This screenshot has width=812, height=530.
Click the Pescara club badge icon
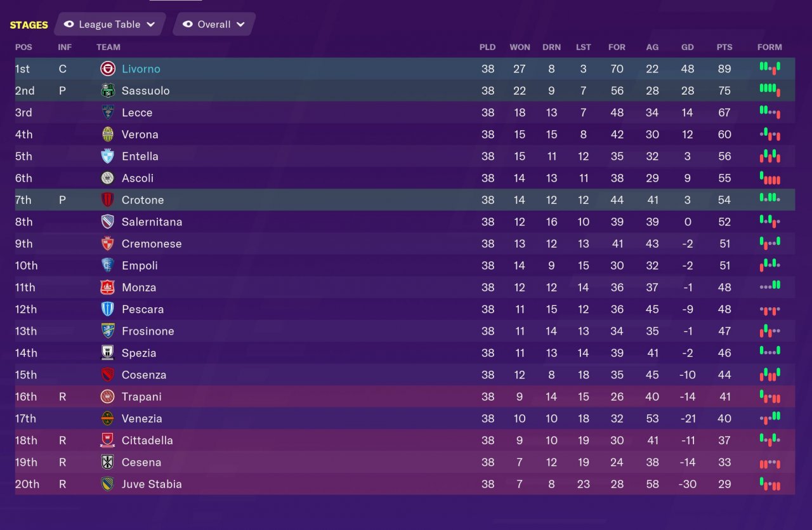(x=108, y=309)
